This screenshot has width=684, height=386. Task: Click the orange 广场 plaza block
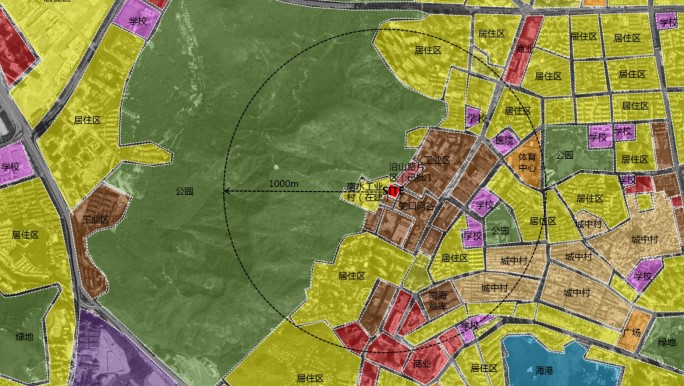(632, 330)
